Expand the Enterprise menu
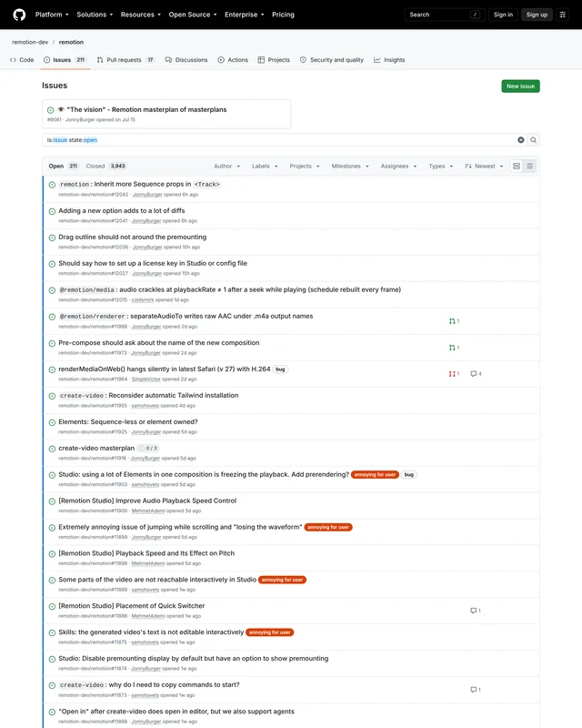Screen dimensions: 582x728 244,15
